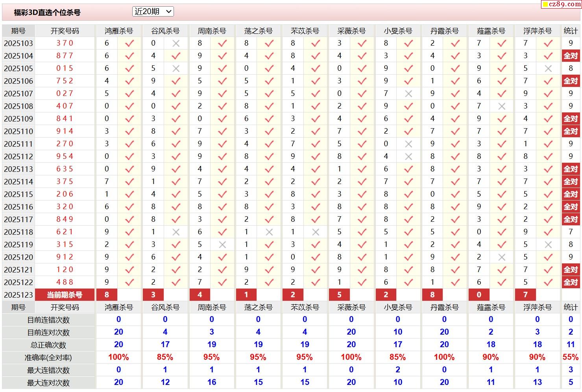582x392 pixels.
Task: Click the 全对 badge in row 2025106
Action: point(571,81)
